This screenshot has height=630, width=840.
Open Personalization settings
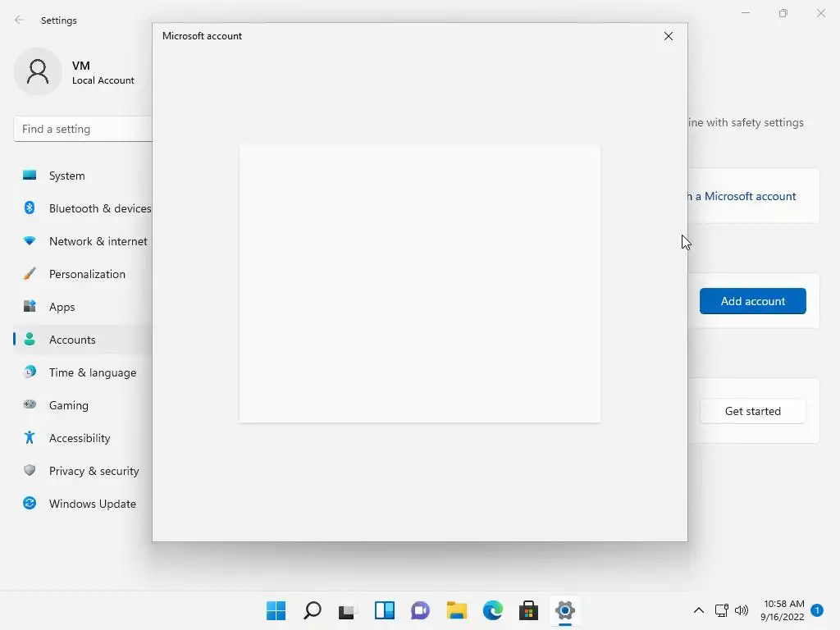pos(83,274)
